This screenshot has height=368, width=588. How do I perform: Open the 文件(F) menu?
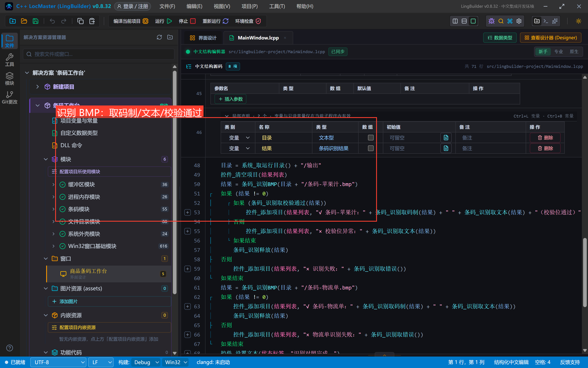pos(167,6)
